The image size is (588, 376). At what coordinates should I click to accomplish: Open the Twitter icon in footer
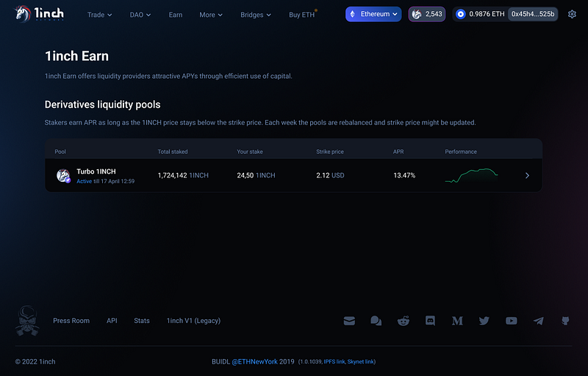[x=484, y=321]
